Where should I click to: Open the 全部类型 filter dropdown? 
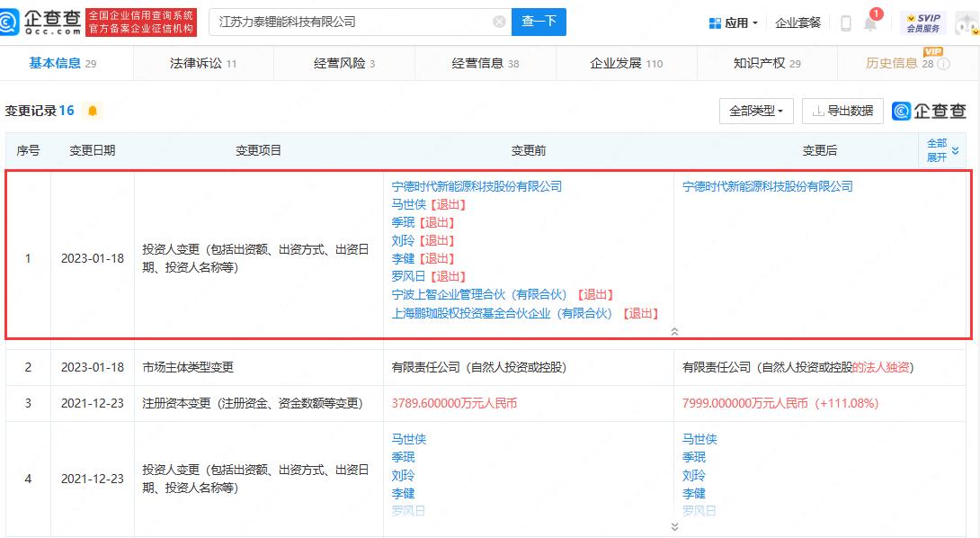(x=756, y=112)
